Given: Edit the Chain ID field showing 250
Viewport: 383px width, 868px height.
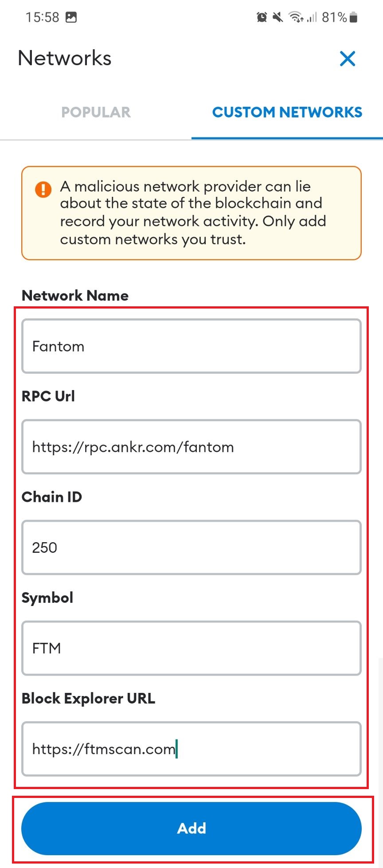Looking at the screenshot, I should pos(191,547).
